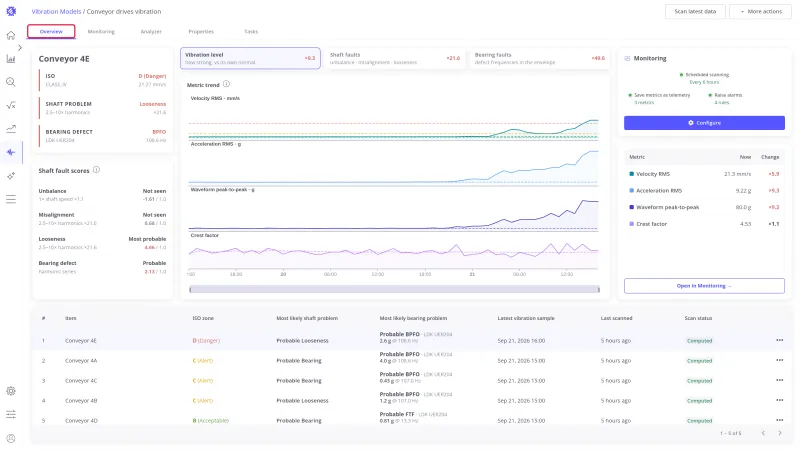
Task: Click the app logo icon
Action: [x=11, y=11]
